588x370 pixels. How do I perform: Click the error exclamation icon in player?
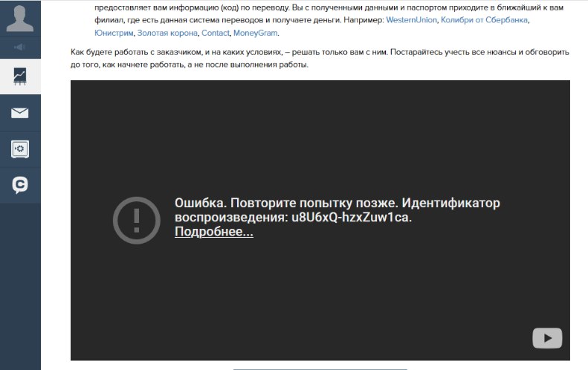[x=137, y=221]
